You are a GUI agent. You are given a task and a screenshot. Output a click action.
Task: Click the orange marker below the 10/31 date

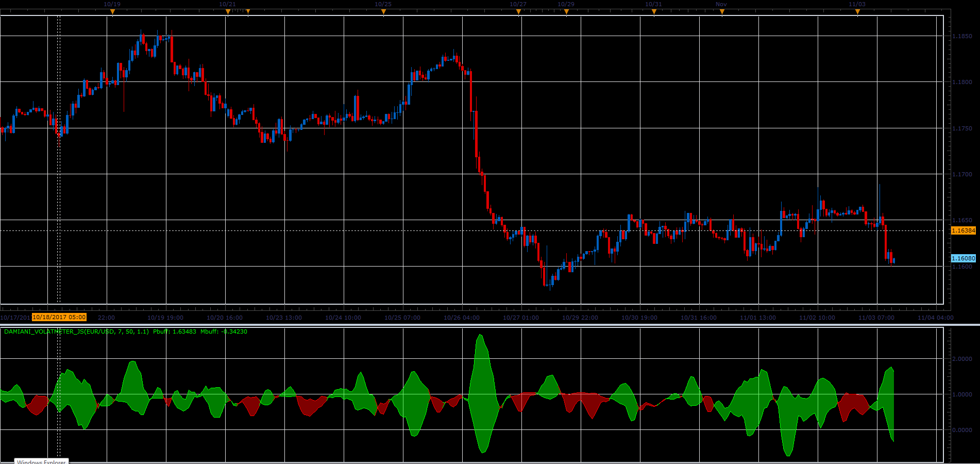(x=654, y=12)
